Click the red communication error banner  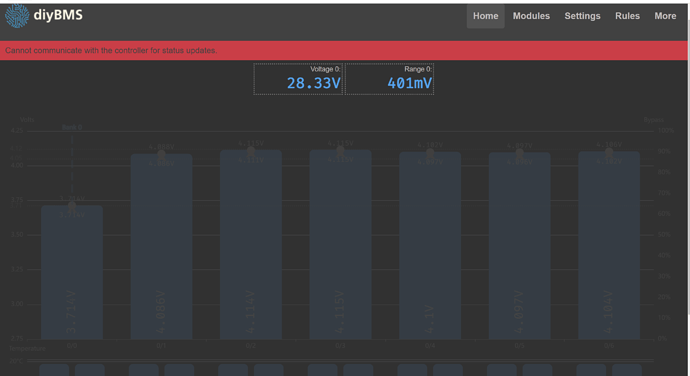(x=344, y=51)
